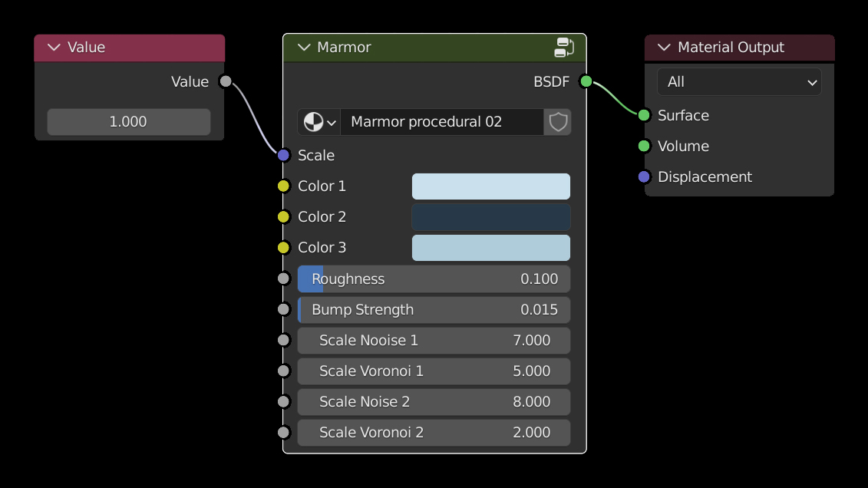868x488 pixels.
Task: Click the Volume input socket
Action: click(x=644, y=146)
